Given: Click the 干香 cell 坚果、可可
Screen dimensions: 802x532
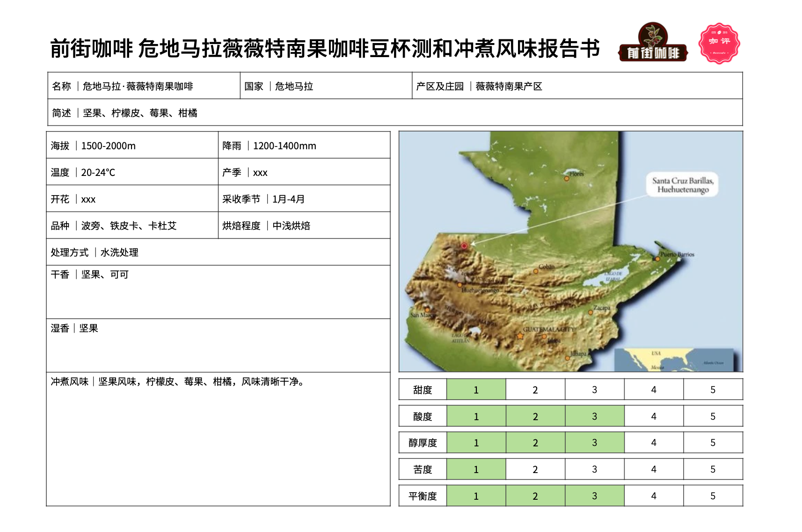Looking at the screenshot, I should pos(218,292).
